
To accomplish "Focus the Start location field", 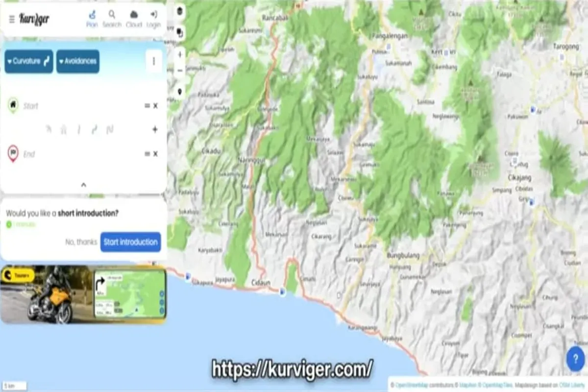I will coord(81,106).
